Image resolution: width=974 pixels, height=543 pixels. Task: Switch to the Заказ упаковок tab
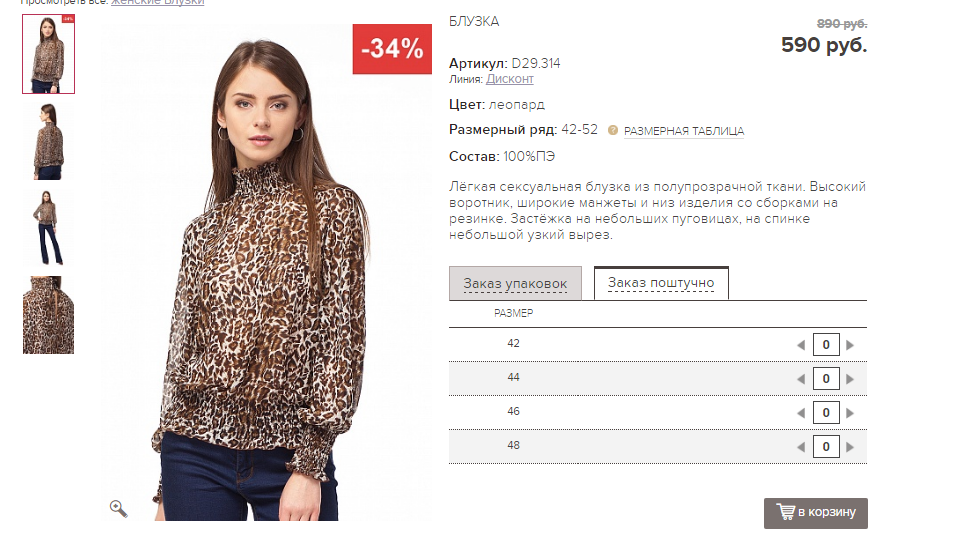[x=515, y=284]
